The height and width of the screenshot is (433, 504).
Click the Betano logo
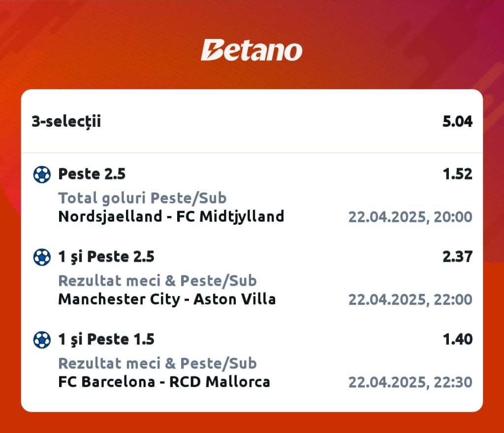point(252,50)
